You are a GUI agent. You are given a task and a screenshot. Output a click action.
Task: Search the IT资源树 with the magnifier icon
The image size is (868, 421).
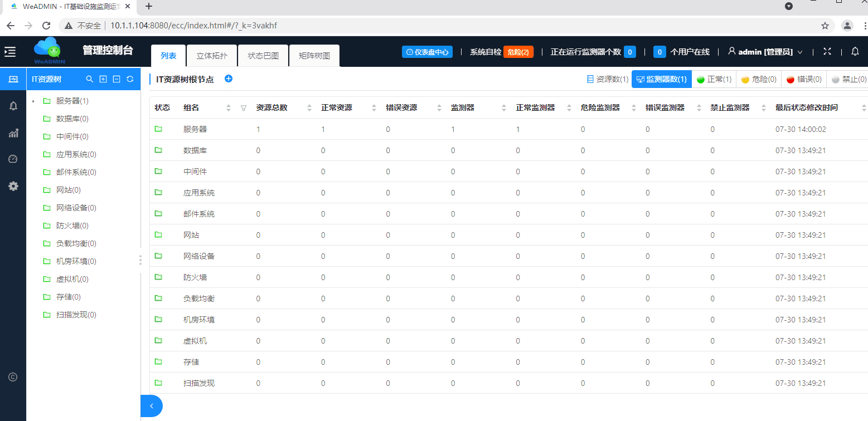89,79
